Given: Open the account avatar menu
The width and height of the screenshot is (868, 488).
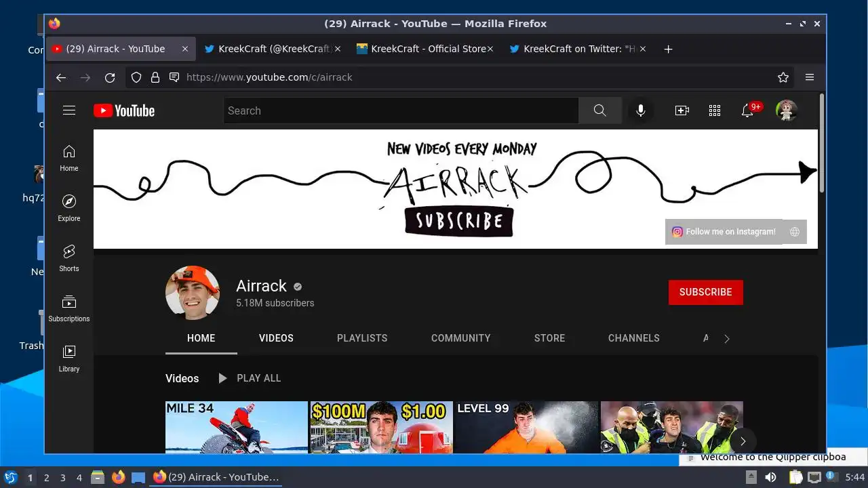Looking at the screenshot, I should [x=787, y=110].
